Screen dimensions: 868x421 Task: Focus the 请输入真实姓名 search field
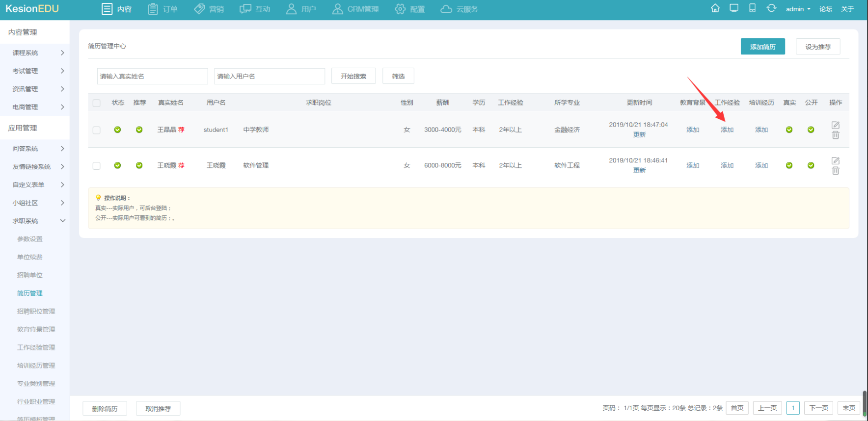[152, 76]
